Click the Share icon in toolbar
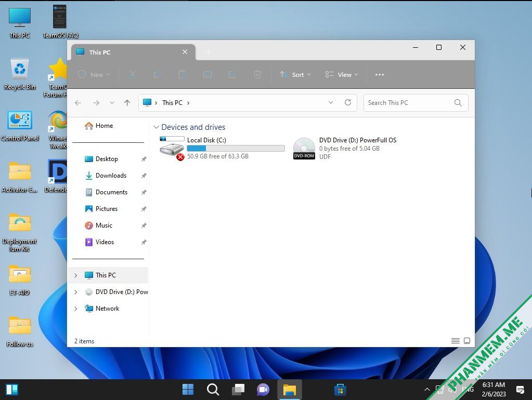Image resolution: width=532 pixels, height=400 pixels. pyautogui.click(x=232, y=74)
